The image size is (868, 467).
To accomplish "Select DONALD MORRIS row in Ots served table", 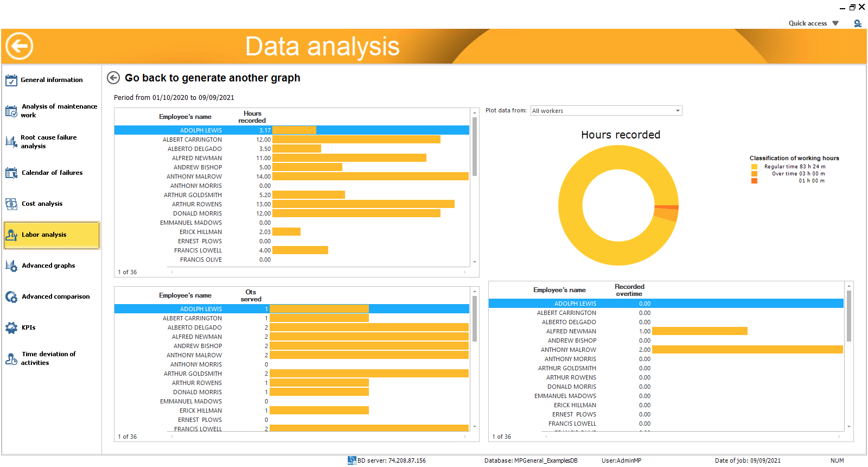I will [x=292, y=392].
